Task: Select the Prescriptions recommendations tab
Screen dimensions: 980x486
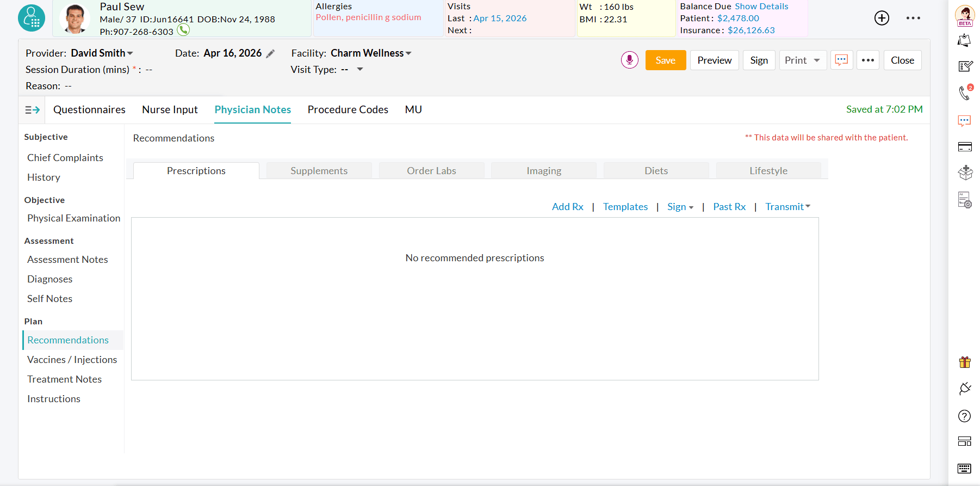Action: [196, 171]
